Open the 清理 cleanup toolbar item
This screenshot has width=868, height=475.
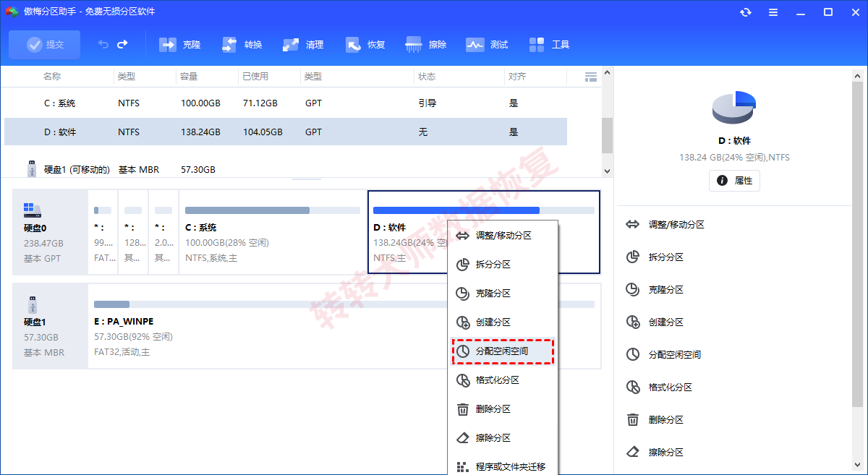point(303,45)
